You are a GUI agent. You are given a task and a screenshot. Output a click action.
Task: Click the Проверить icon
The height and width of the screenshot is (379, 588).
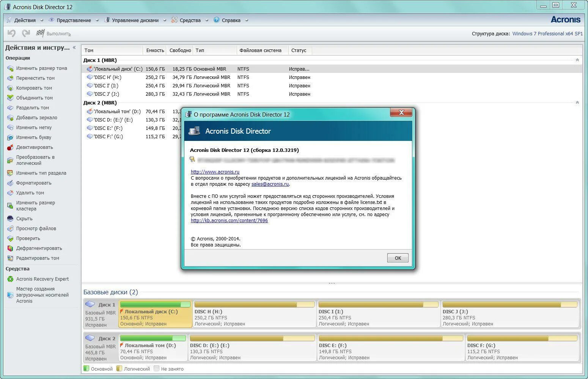10,238
